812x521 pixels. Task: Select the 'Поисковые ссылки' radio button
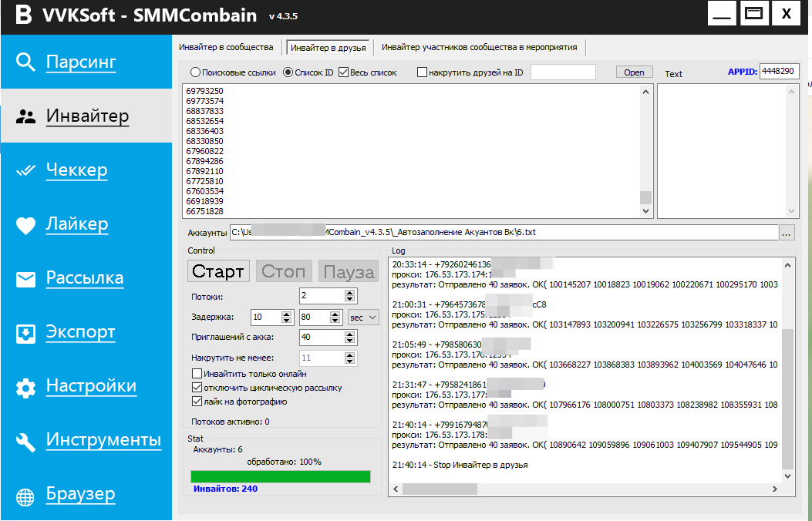195,72
